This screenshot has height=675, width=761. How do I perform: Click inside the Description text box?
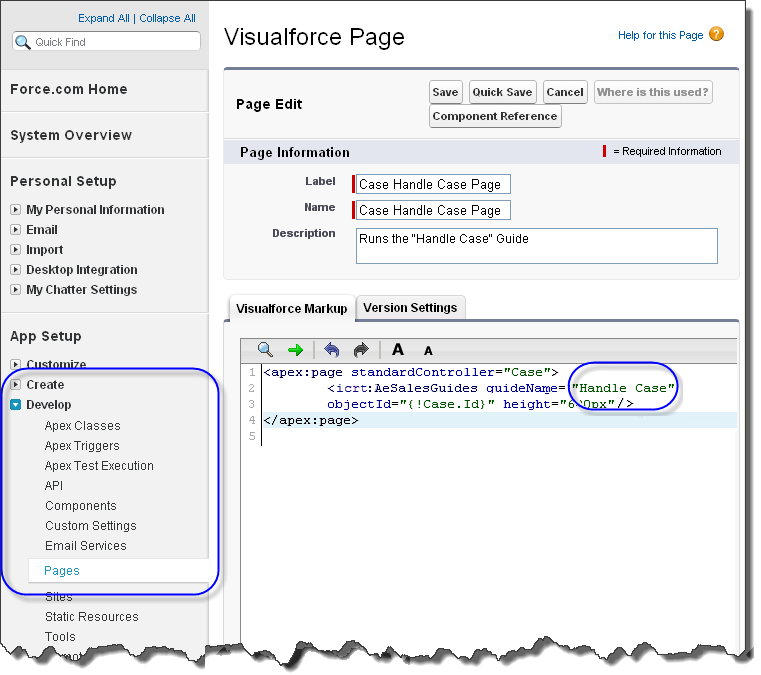[537, 246]
